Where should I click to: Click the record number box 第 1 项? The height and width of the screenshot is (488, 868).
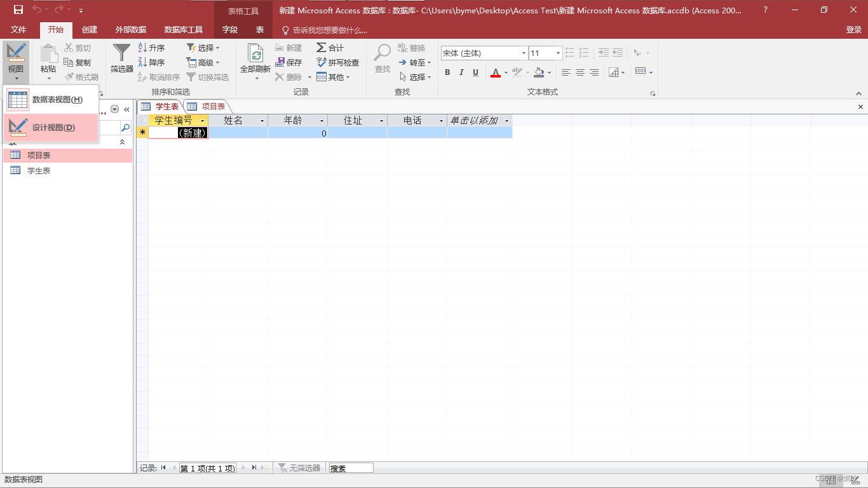pyautogui.click(x=207, y=468)
